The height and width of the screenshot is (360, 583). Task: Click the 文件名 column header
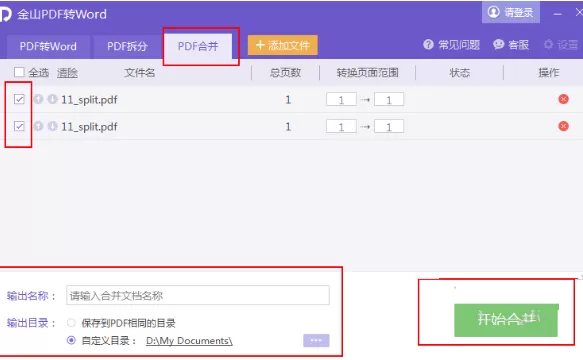tap(139, 73)
